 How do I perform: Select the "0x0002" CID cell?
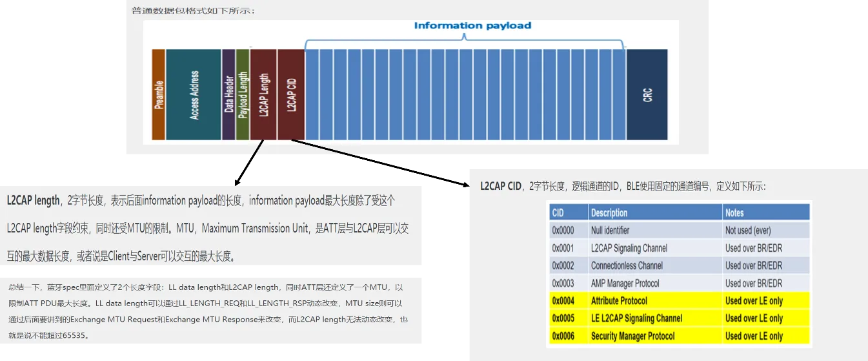[x=568, y=265]
